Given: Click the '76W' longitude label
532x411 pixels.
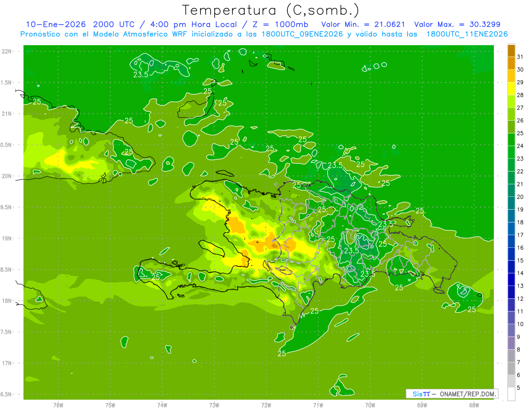Looking at the screenshot, I should tap(58, 405).
